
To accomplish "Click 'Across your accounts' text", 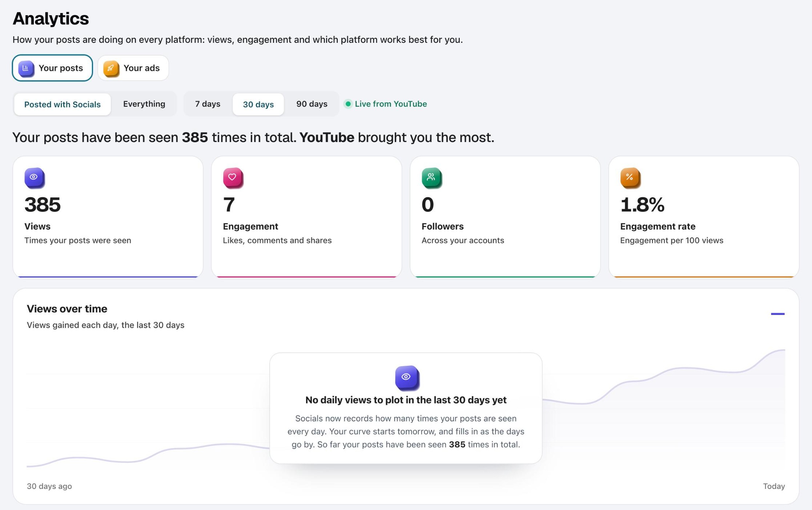I will coord(463,240).
